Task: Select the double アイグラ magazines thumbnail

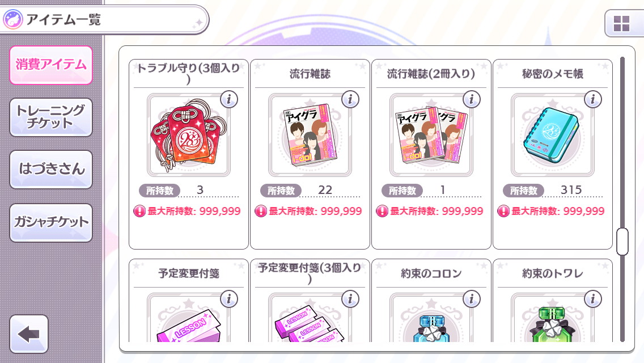Action: click(431, 135)
